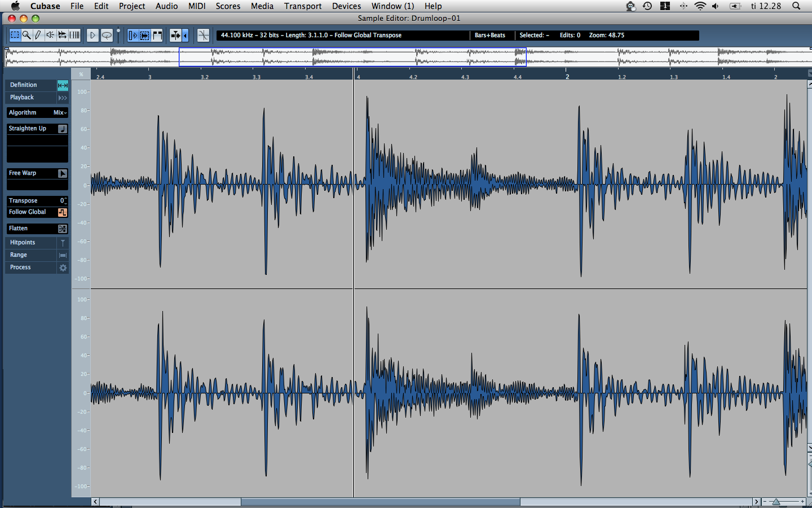Toggle Autoscroll button

[175, 35]
